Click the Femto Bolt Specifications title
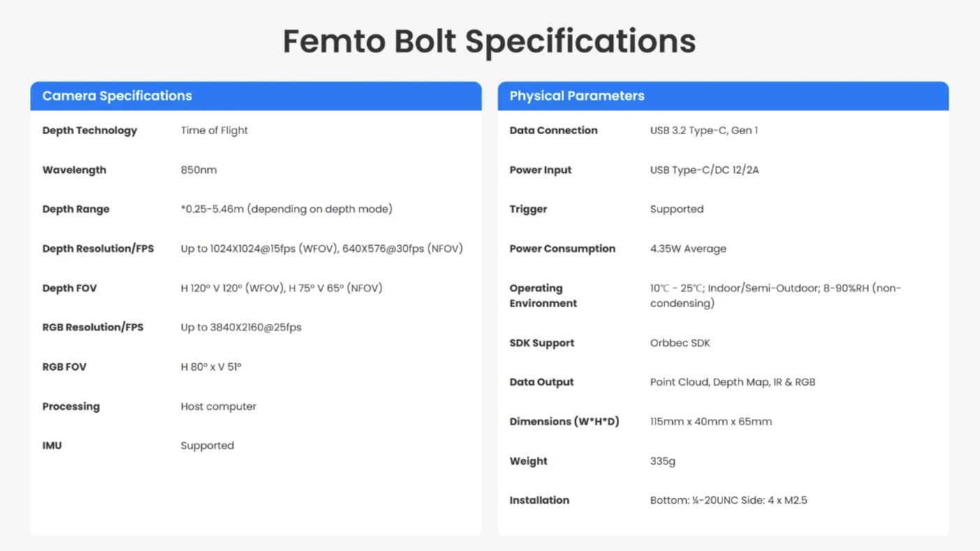 tap(489, 41)
